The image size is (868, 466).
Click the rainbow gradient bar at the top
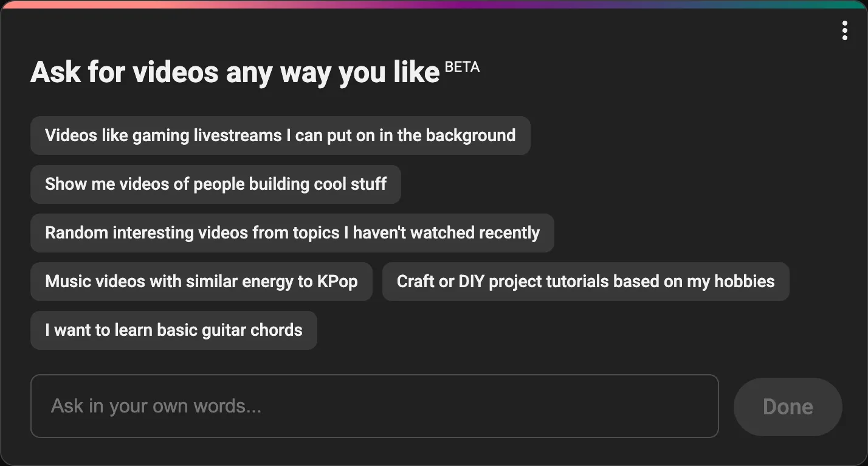pyautogui.click(x=434, y=4)
